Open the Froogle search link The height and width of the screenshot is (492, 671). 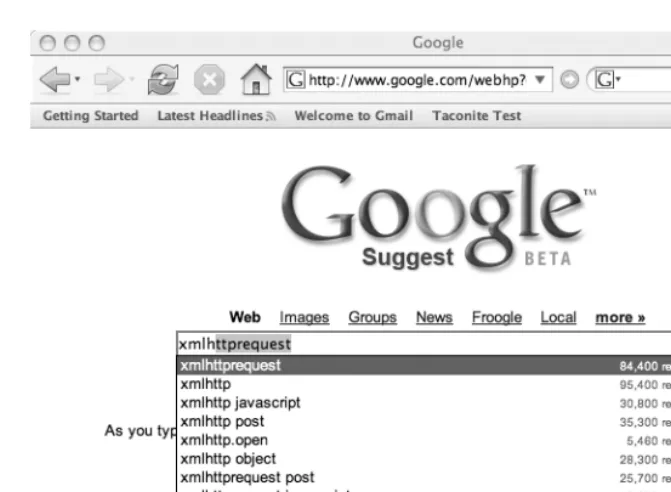pyautogui.click(x=497, y=317)
